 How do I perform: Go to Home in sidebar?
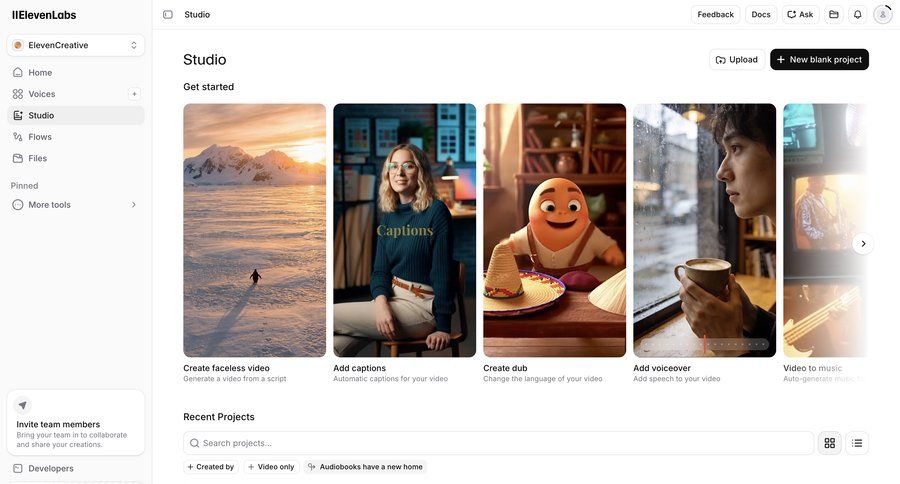click(x=76, y=72)
